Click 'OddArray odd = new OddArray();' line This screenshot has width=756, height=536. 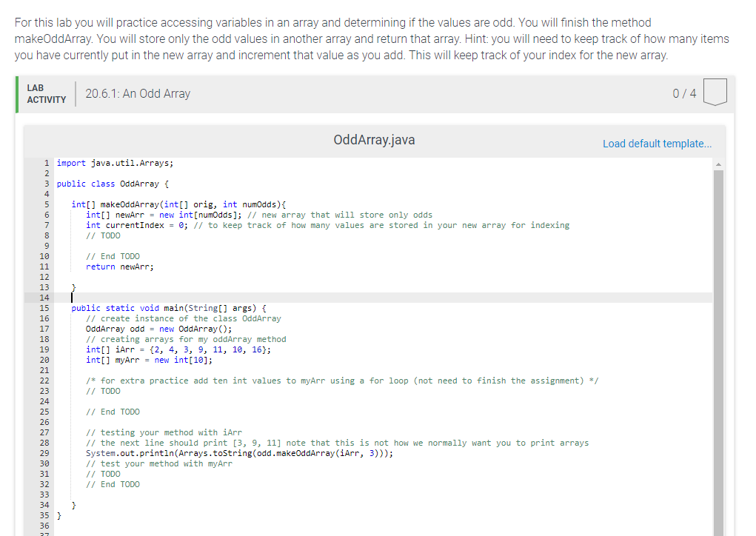pos(158,329)
